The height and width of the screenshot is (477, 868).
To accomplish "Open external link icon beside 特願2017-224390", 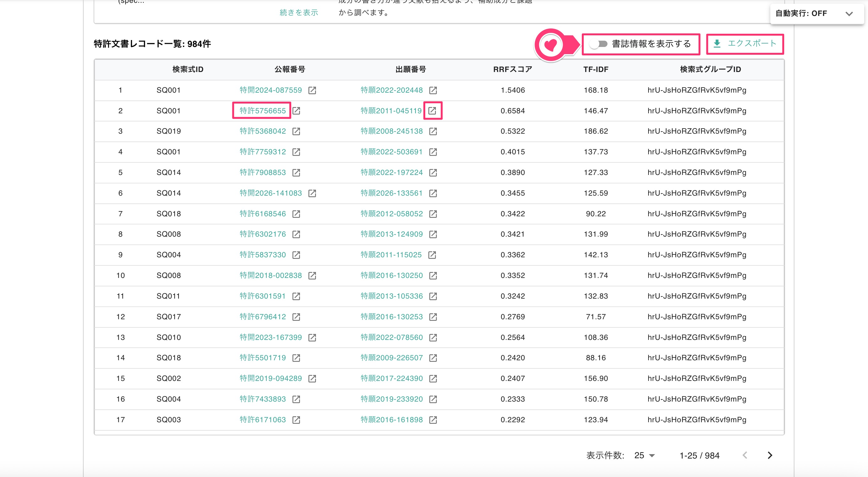I will coord(433,379).
